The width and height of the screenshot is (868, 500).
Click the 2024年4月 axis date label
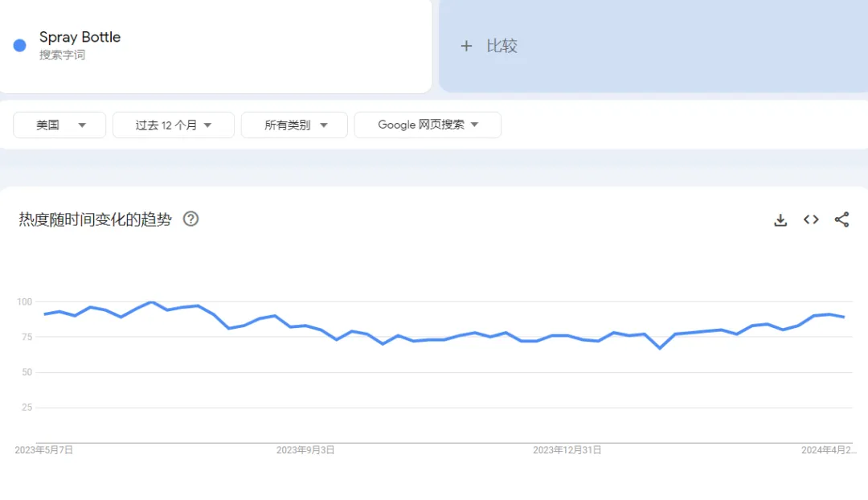(x=829, y=450)
